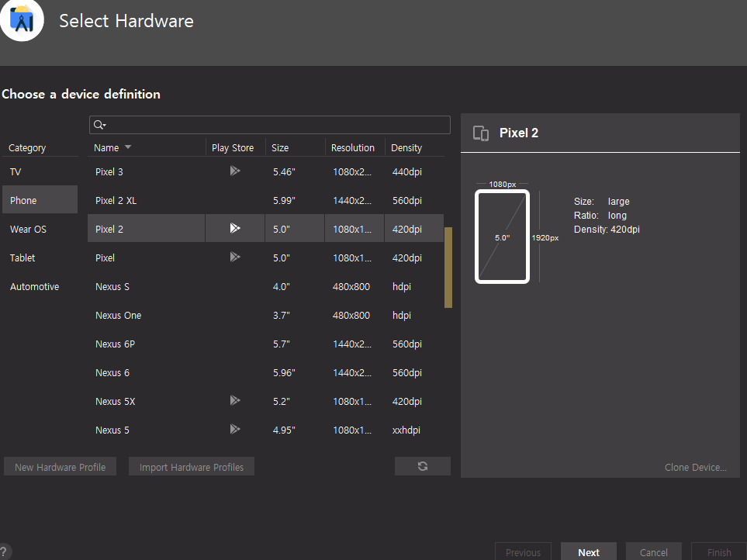Select the Tablet category
Screen dimensions: 747x560
click(x=40, y=258)
